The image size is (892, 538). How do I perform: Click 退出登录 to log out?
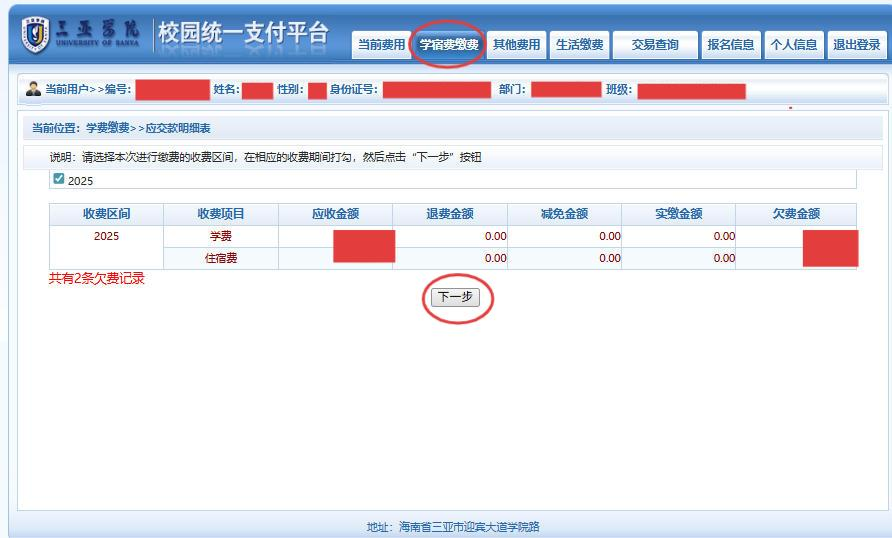pyautogui.click(x=856, y=45)
